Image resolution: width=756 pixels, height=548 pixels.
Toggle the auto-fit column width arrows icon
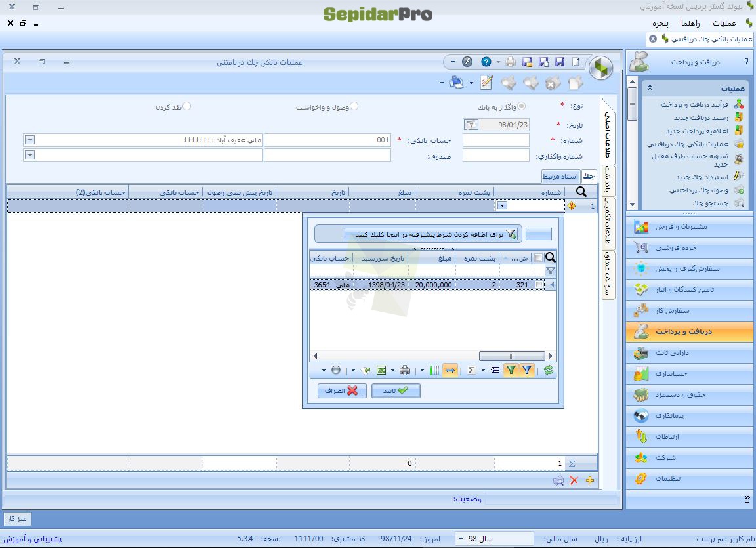pos(450,370)
